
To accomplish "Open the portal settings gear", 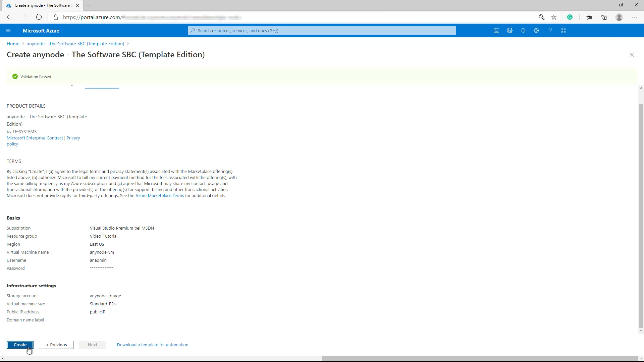I will pyautogui.click(x=537, y=31).
